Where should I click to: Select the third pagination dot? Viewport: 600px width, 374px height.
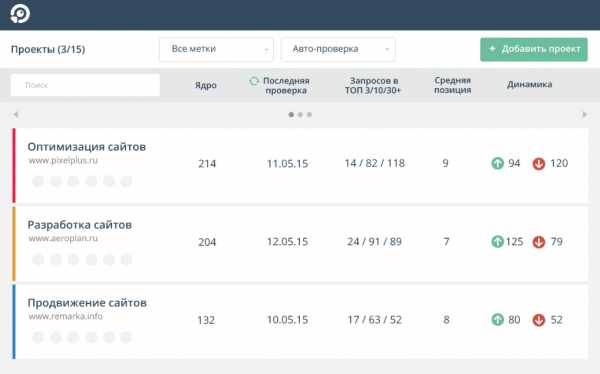pyautogui.click(x=309, y=114)
